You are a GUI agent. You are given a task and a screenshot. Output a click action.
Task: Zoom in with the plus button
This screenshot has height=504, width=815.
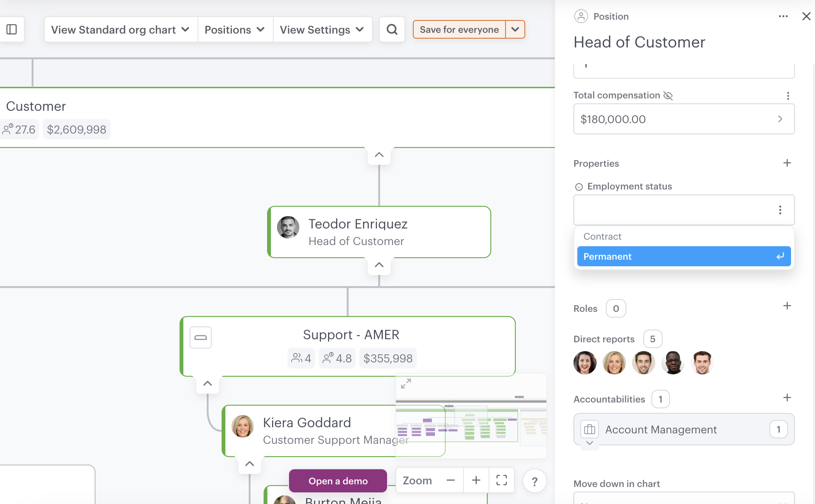pyautogui.click(x=476, y=480)
